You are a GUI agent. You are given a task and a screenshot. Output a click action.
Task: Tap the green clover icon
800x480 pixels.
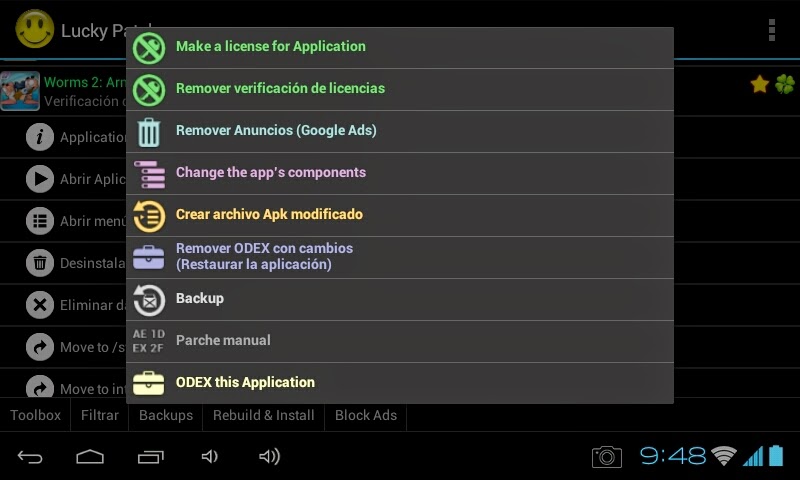coord(785,84)
